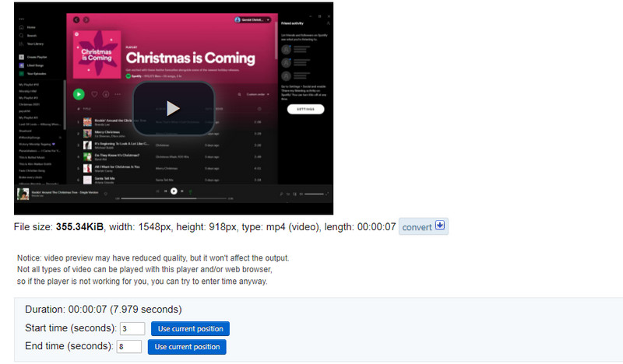Screen dimensions: 623x364
Task: Click the back arrow in the playlist header
Action: (x=76, y=19)
